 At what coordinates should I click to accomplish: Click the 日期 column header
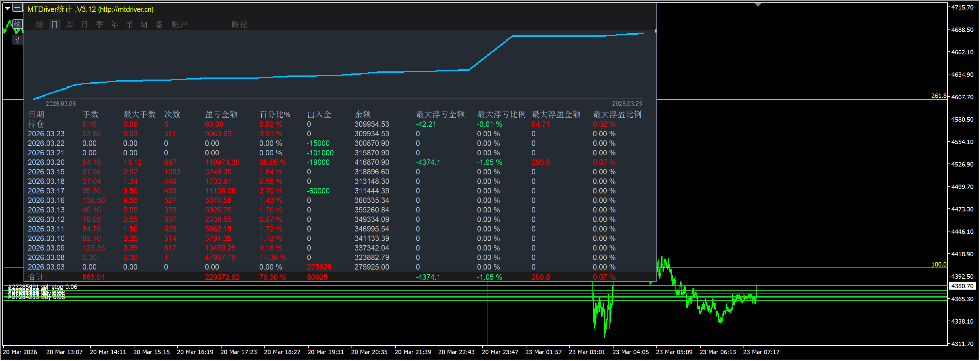pos(36,114)
